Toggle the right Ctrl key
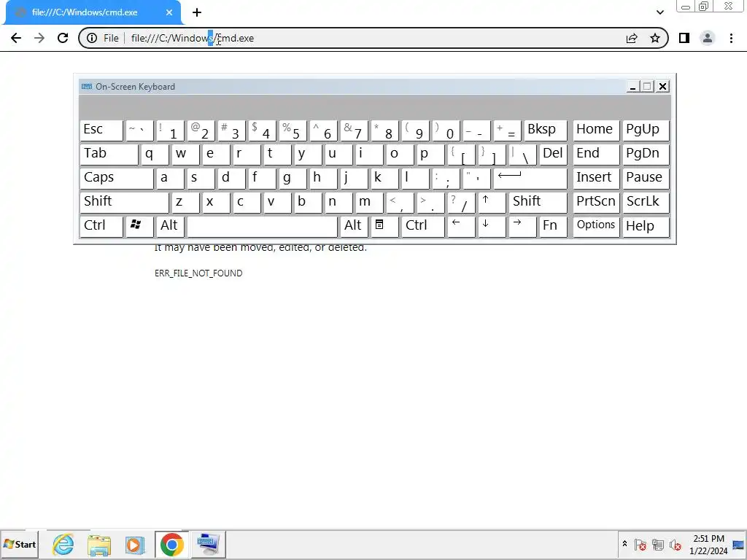747x560 pixels. (x=422, y=226)
